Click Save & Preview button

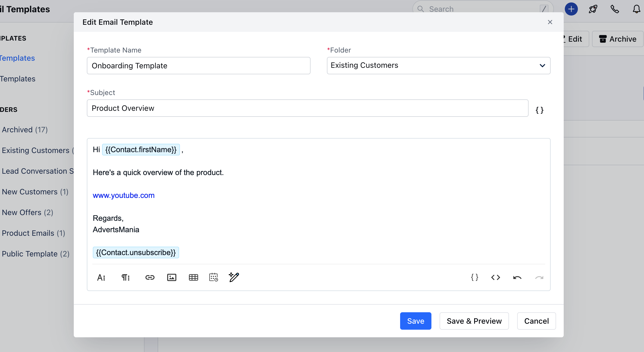[x=474, y=321]
